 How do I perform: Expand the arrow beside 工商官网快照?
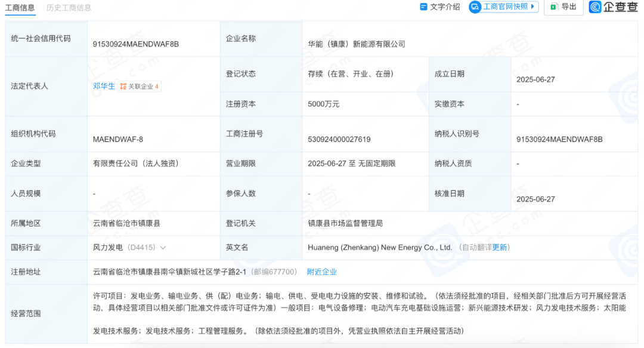point(532,7)
